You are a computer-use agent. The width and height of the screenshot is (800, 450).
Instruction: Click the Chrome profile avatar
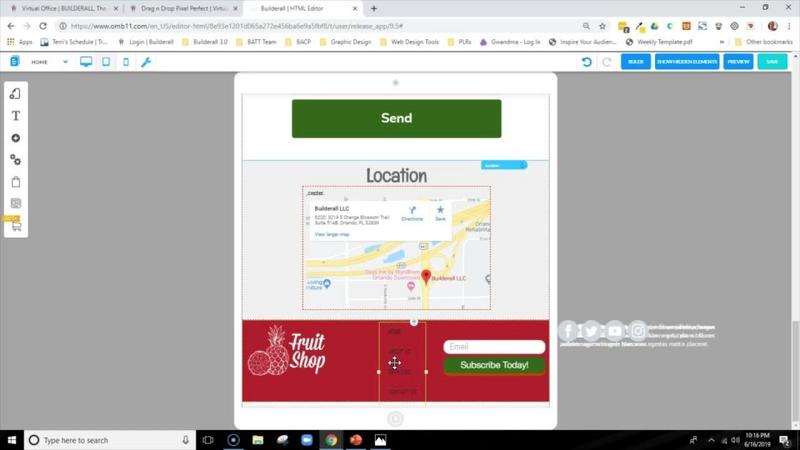(772, 26)
